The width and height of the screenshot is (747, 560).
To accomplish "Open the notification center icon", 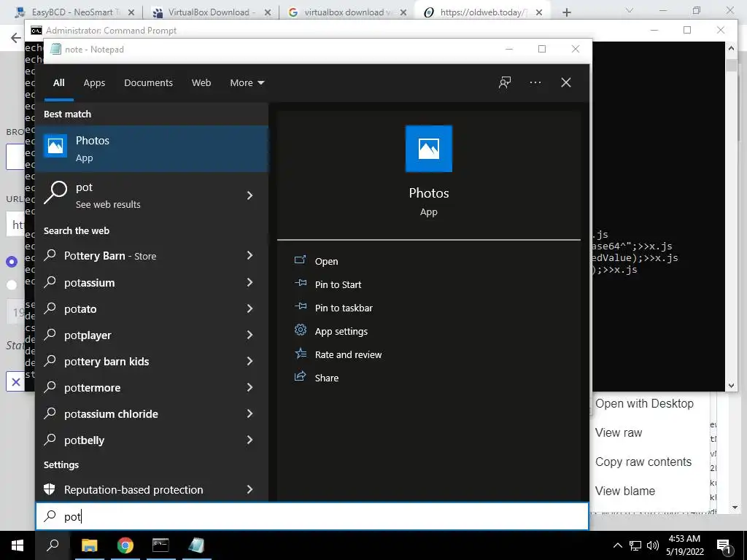I will click(724, 547).
